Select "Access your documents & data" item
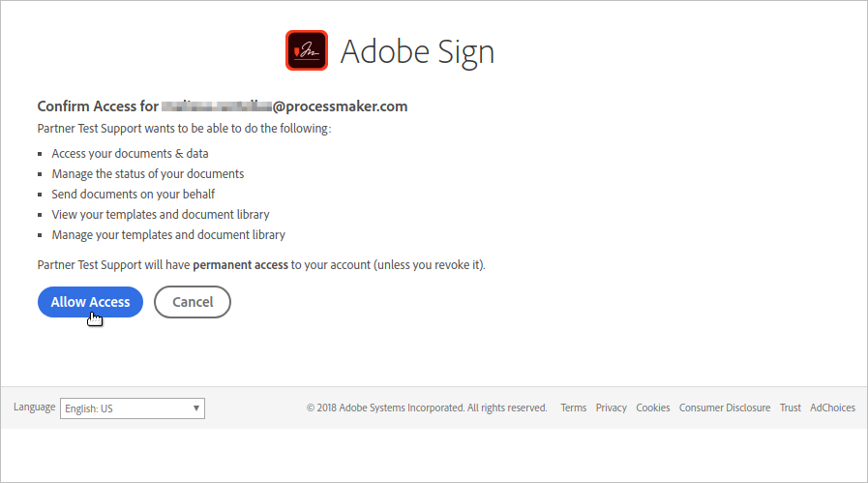The image size is (868, 483). pos(130,153)
